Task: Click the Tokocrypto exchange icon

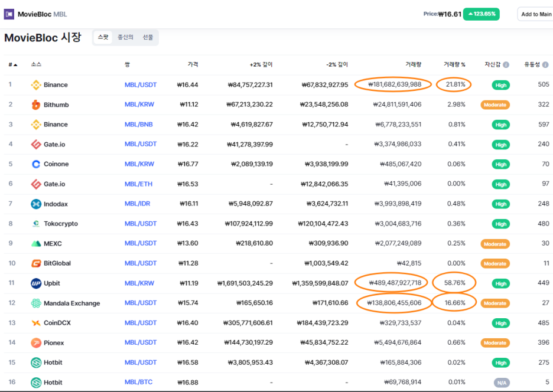Action: pos(36,224)
